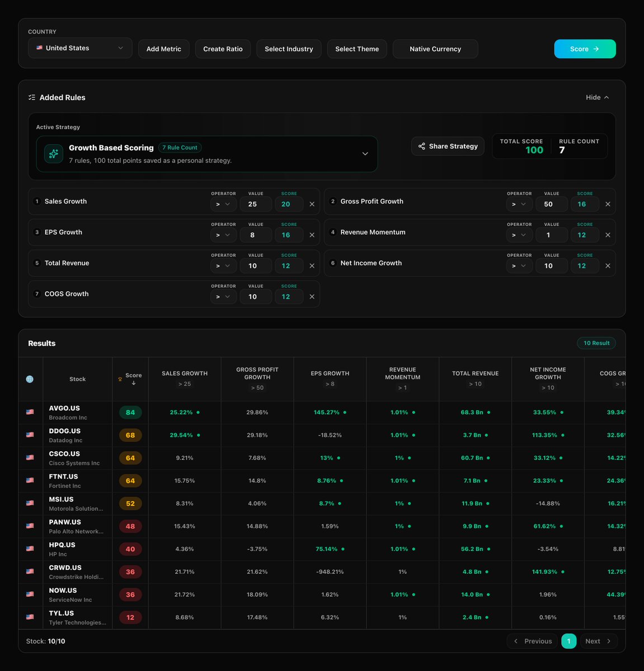Viewport: 644px width, 671px height.
Task: Sort results by Score column
Action: (130, 379)
